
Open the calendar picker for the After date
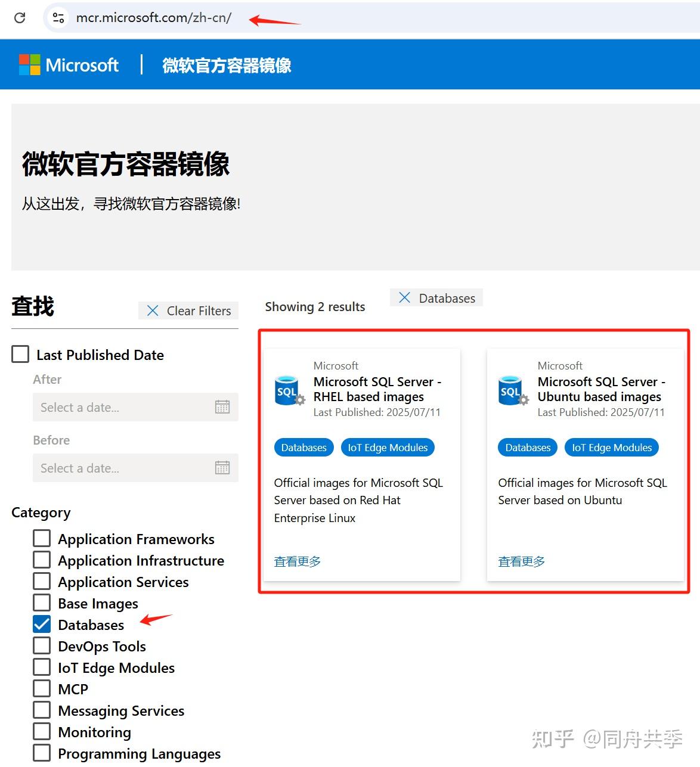pyautogui.click(x=222, y=407)
